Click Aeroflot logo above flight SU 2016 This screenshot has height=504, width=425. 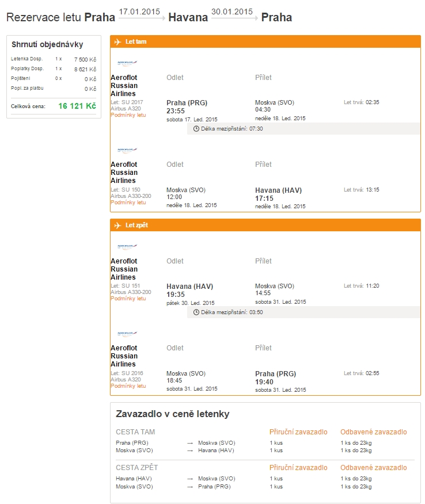[x=127, y=333]
